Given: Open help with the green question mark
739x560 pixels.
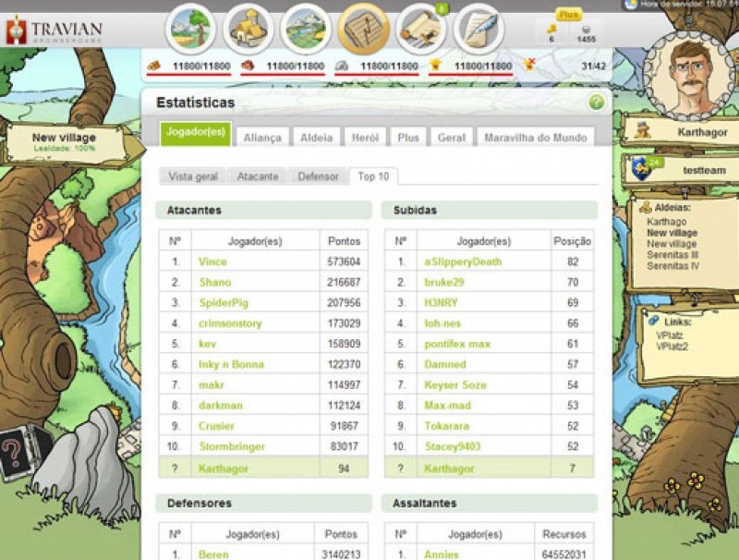Looking at the screenshot, I should point(596,103).
